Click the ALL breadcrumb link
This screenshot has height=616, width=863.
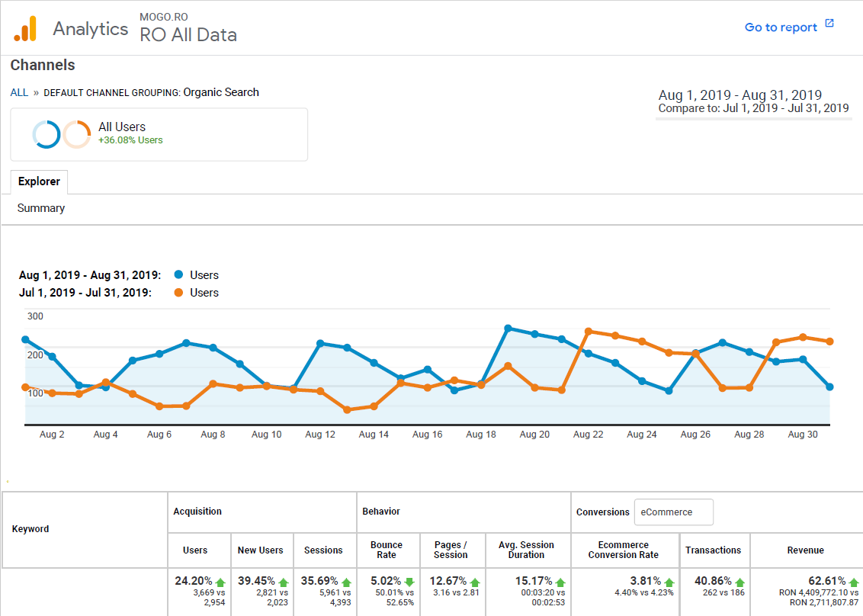(x=18, y=92)
